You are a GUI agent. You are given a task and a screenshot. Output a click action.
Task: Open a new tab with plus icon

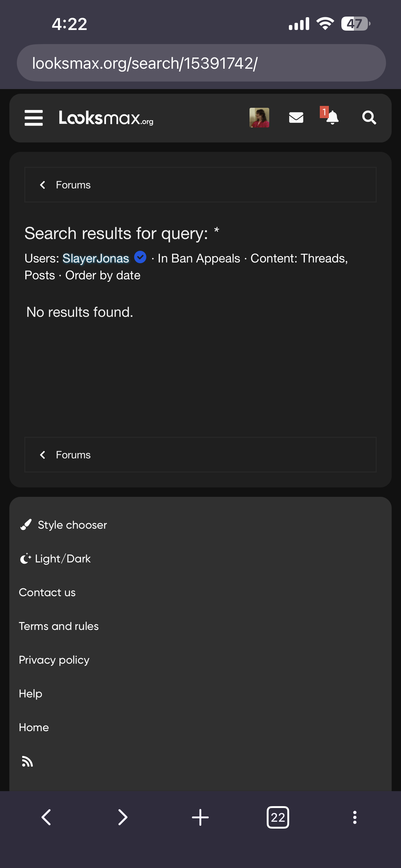(x=200, y=817)
